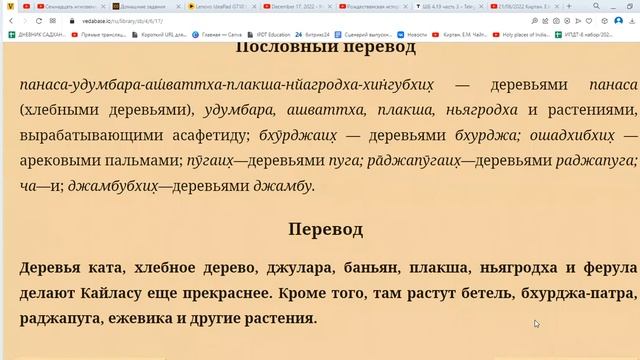Click the Пословный перевод heading
This screenshot has height=360, width=640.
pos(325,47)
